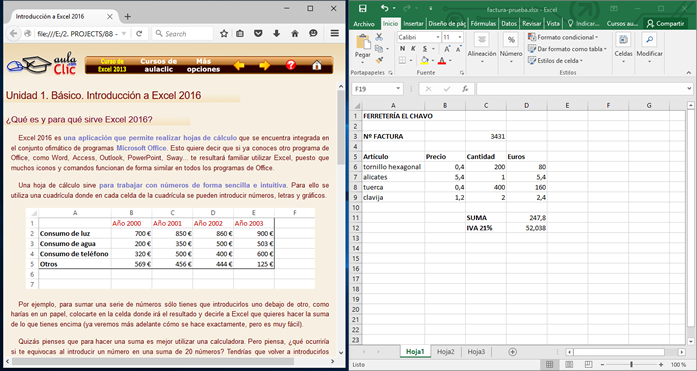The width and height of the screenshot is (697, 371).
Task: Click the aulaClic yellow left arrow
Action: point(239,65)
